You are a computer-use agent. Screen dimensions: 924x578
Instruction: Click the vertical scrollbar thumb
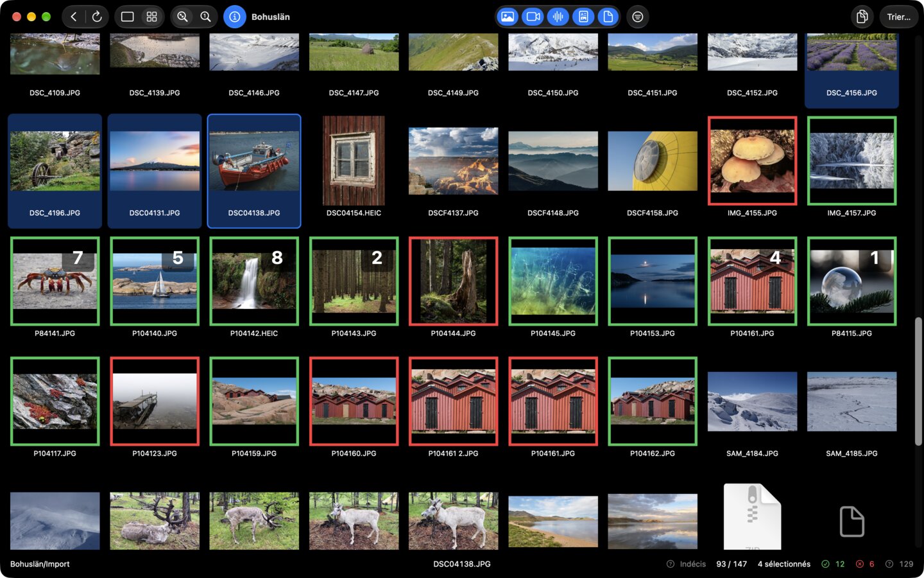click(919, 381)
